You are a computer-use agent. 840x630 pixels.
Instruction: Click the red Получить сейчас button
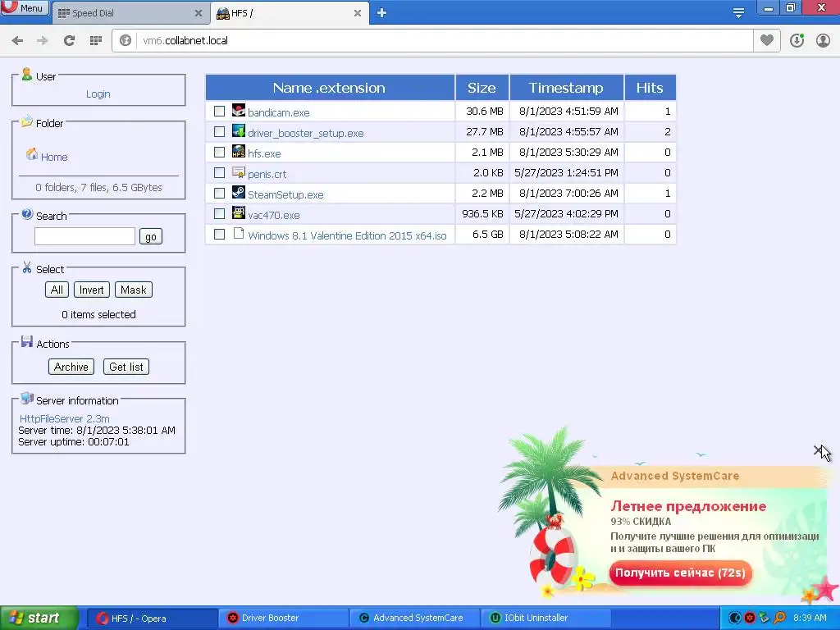(x=680, y=573)
